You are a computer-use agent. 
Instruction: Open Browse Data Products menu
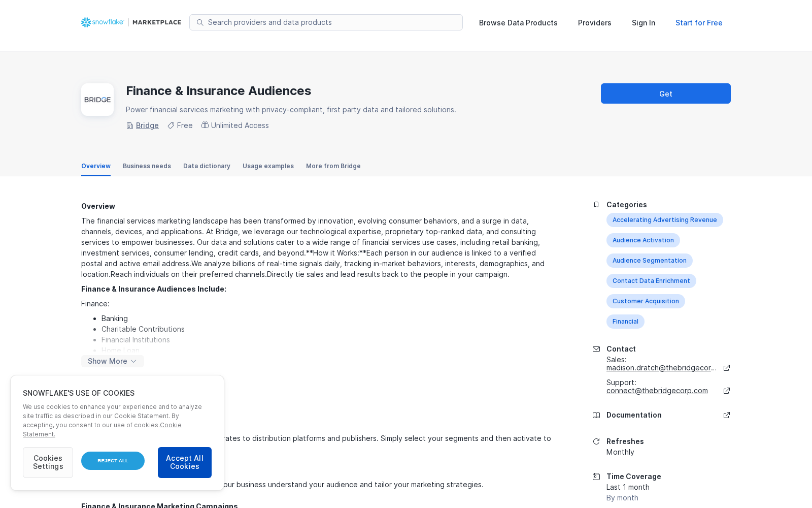pyautogui.click(x=518, y=23)
